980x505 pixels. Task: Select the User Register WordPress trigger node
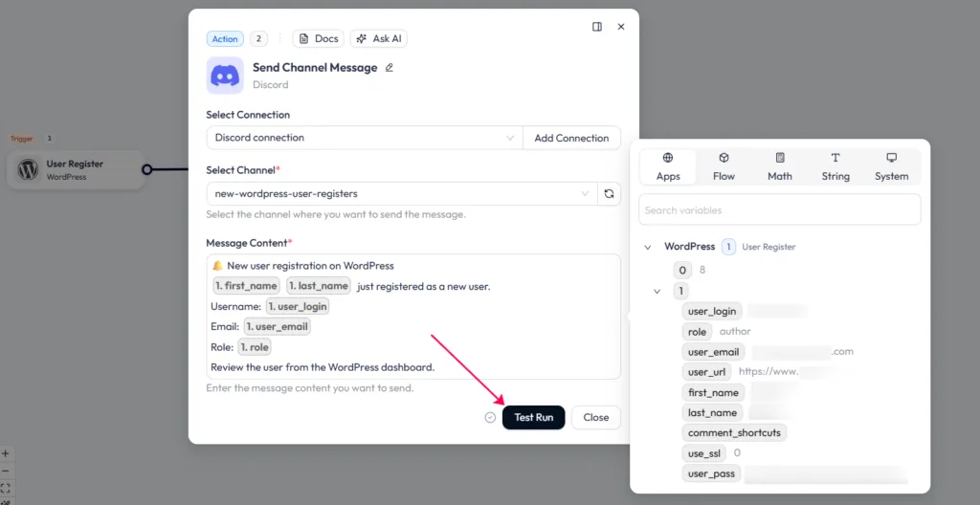tap(77, 170)
